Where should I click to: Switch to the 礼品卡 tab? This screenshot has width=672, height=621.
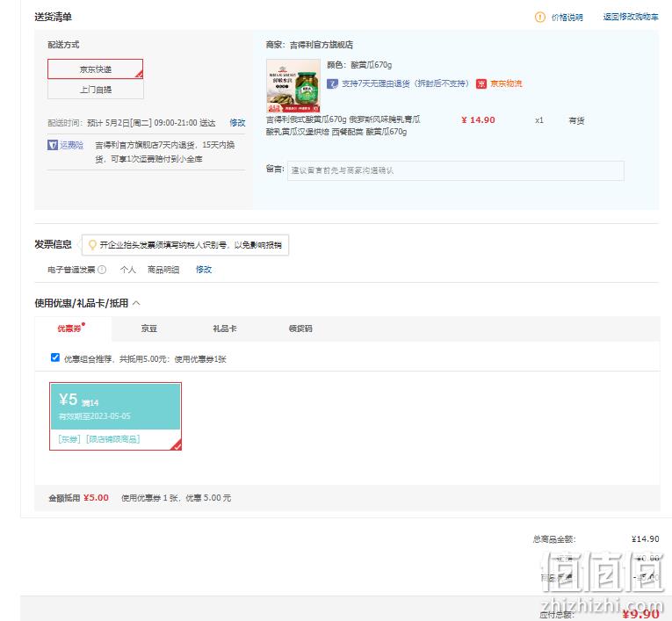pyautogui.click(x=225, y=329)
